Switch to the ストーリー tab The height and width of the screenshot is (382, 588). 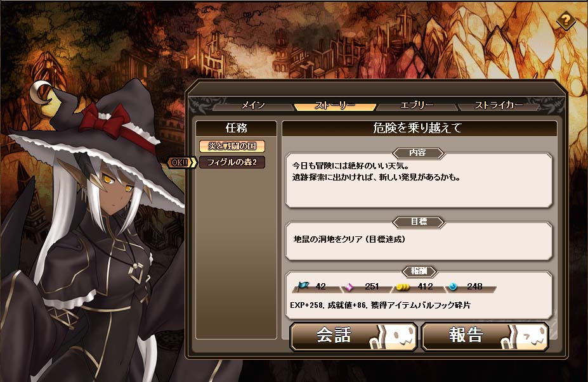point(335,105)
